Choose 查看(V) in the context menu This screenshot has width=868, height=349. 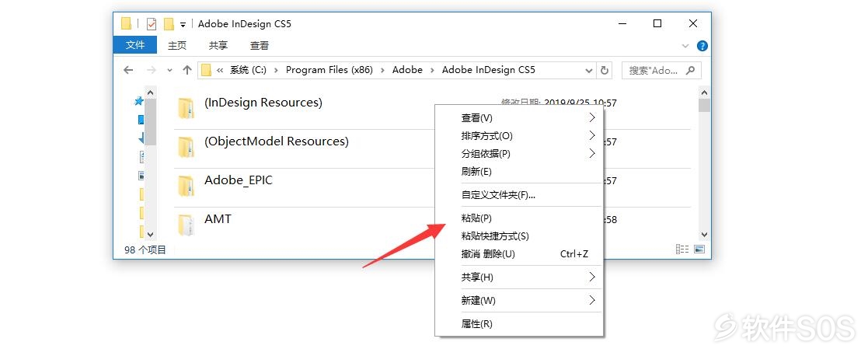pos(518,118)
